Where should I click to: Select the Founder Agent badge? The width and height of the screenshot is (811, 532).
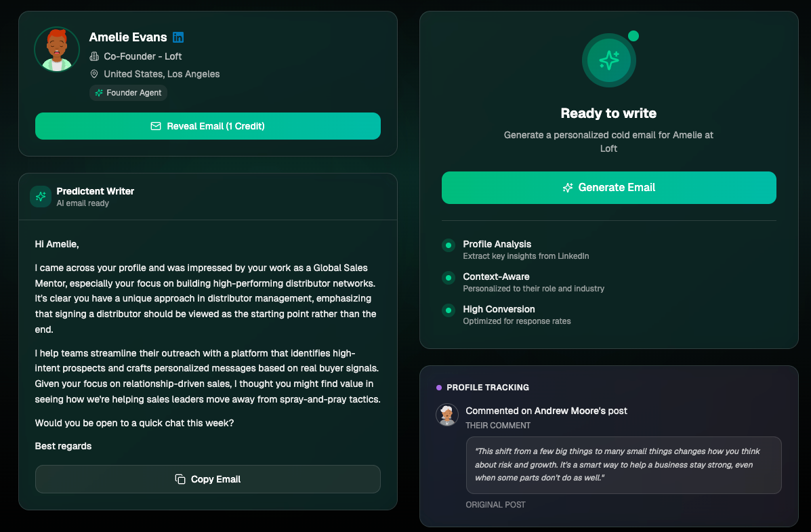128,93
